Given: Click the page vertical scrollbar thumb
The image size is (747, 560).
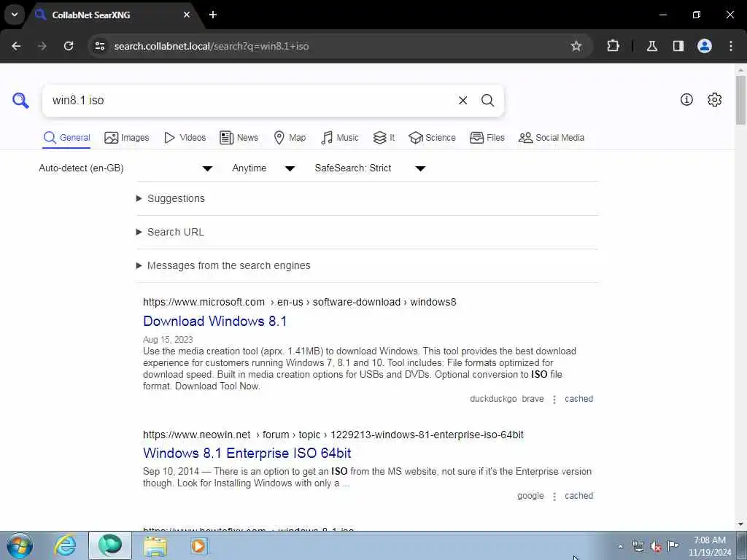Looking at the screenshot, I should coord(740,99).
